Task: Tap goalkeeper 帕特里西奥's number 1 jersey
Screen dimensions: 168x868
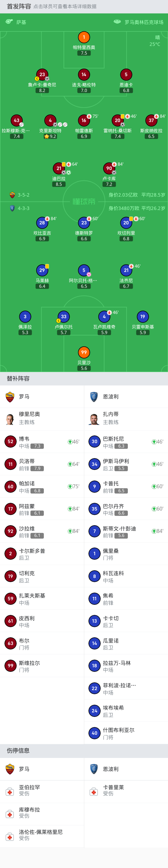Action: 84,37
